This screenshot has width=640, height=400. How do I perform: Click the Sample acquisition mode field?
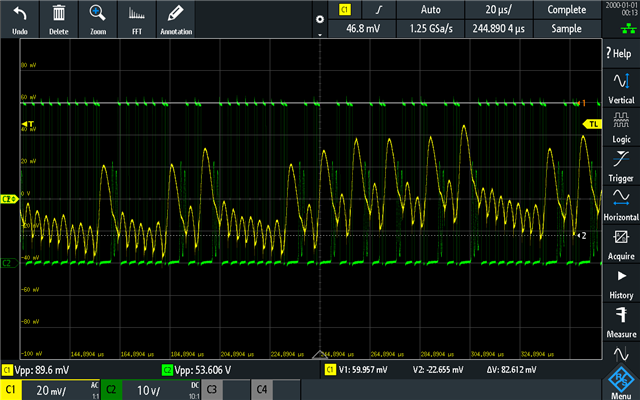pos(567,29)
